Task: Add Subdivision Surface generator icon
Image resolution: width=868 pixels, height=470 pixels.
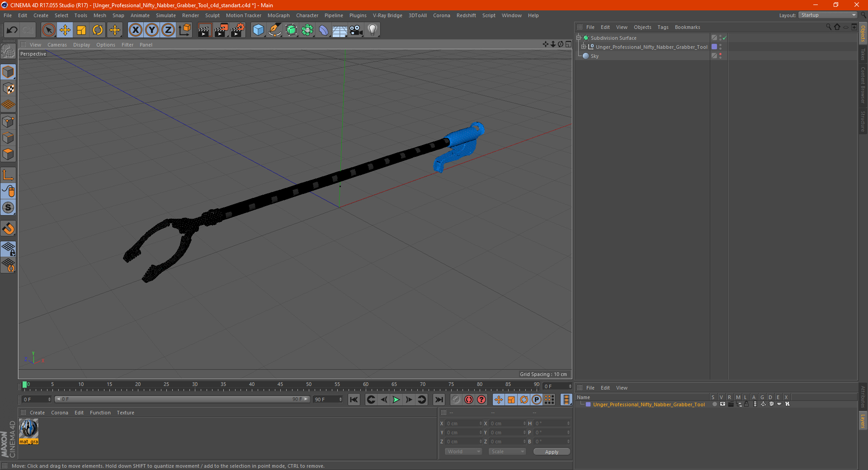Action: (x=291, y=30)
